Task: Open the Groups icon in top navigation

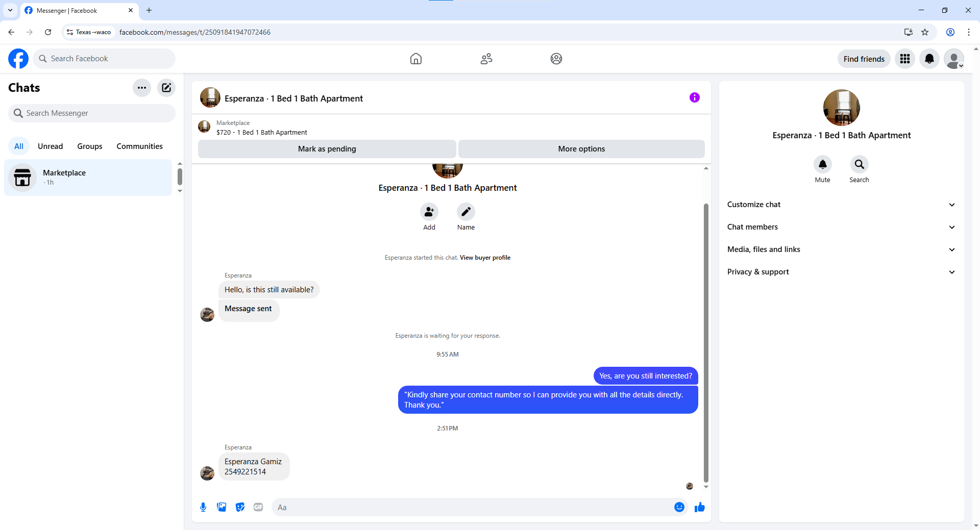Action: point(556,59)
